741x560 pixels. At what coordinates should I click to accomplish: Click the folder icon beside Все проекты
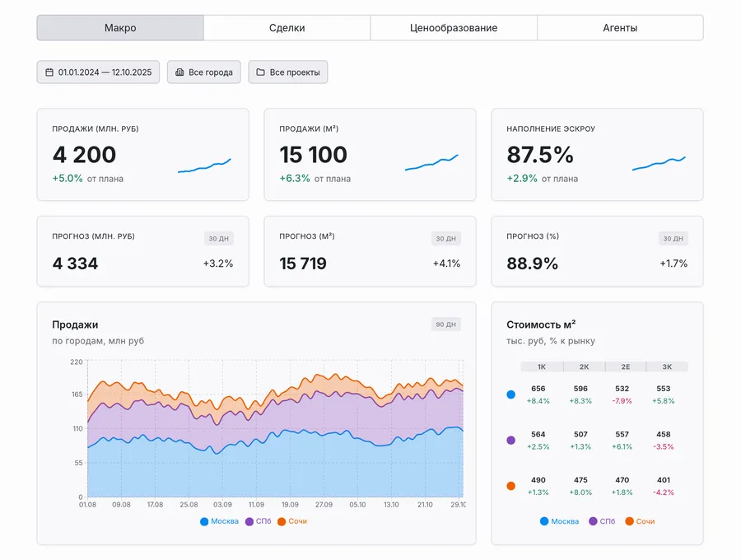tap(260, 72)
